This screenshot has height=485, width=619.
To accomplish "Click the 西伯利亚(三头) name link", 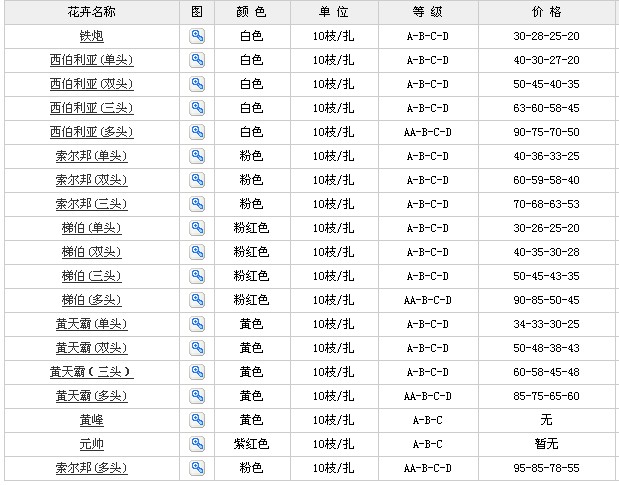I will point(92,108).
